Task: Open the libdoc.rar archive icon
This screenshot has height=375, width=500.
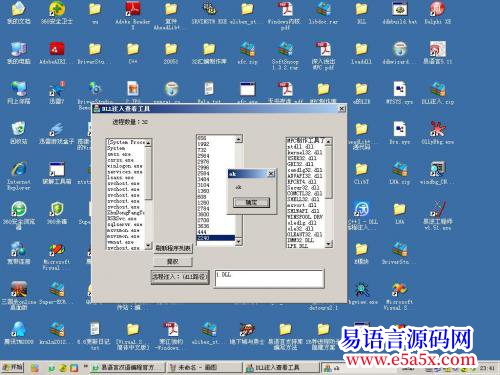Action: [x=323, y=13]
